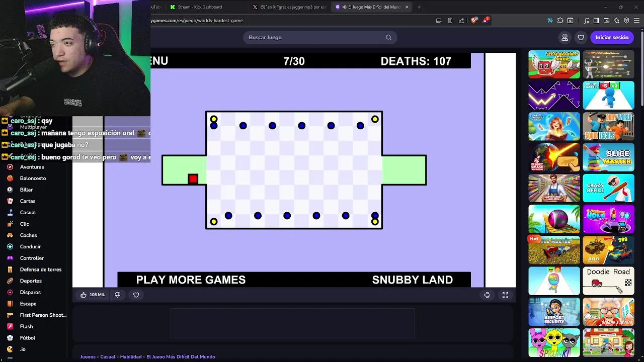Screen dimensions: 644x362
Task: Enter fullscreen mode for the game
Action: 505,295
